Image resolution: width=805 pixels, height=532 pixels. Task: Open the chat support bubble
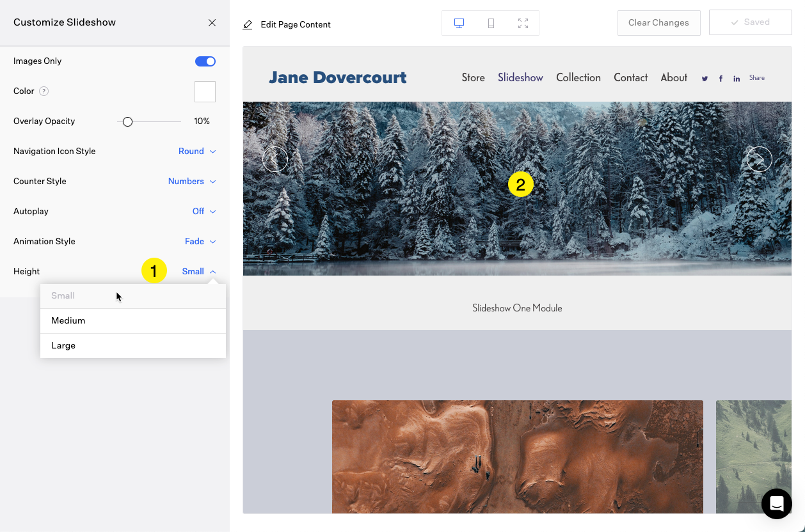click(x=776, y=503)
